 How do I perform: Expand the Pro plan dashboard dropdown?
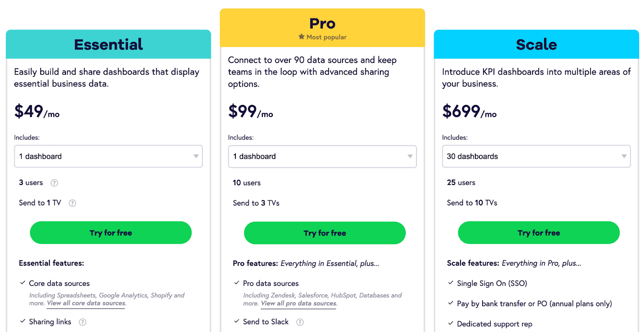pos(322,156)
